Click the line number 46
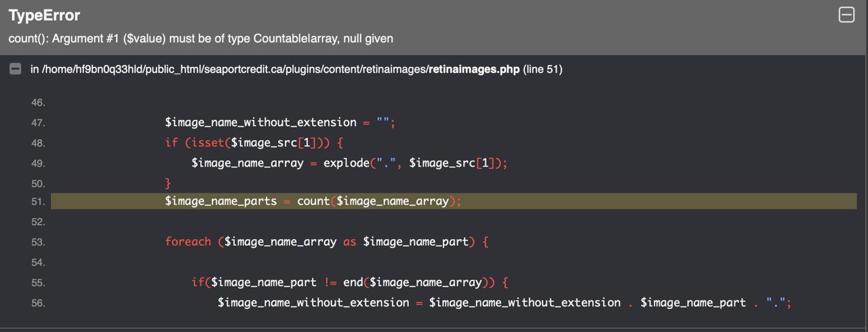868x332 pixels. tap(38, 103)
